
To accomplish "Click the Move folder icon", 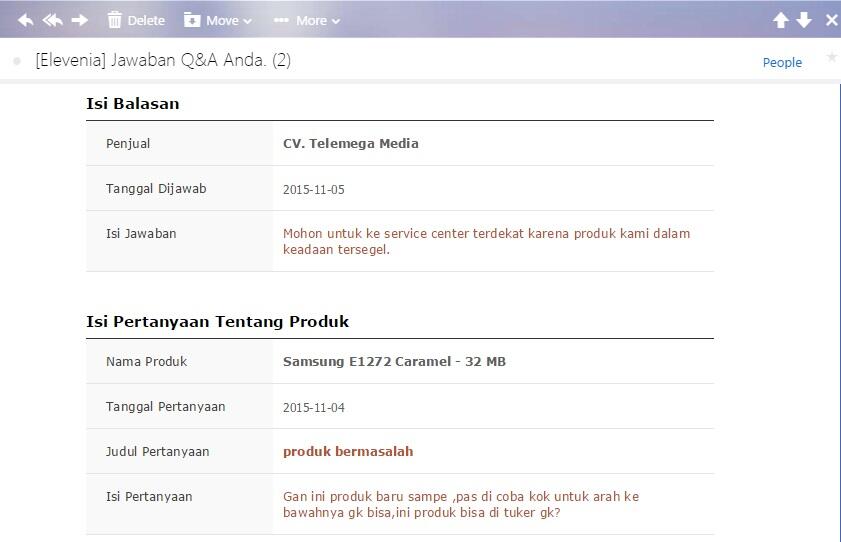I will [x=191, y=20].
